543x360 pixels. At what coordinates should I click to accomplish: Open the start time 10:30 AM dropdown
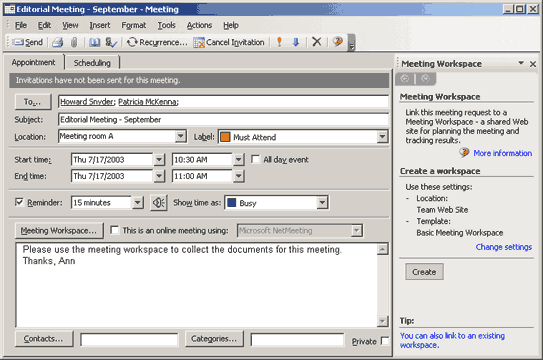tap(238, 159)
